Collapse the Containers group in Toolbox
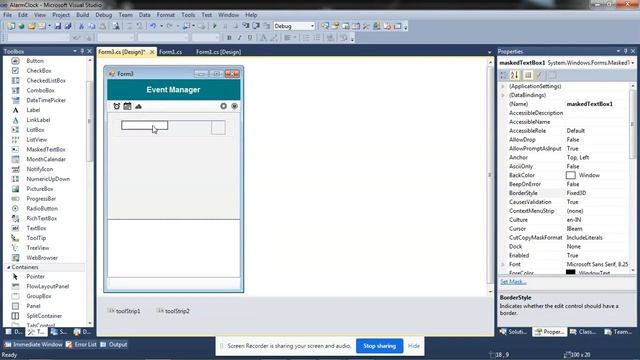 point(8,267)
